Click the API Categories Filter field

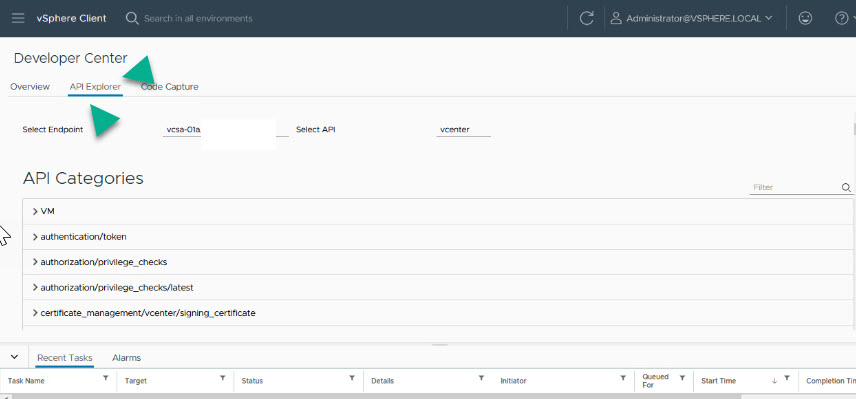(x=795, y=187)
